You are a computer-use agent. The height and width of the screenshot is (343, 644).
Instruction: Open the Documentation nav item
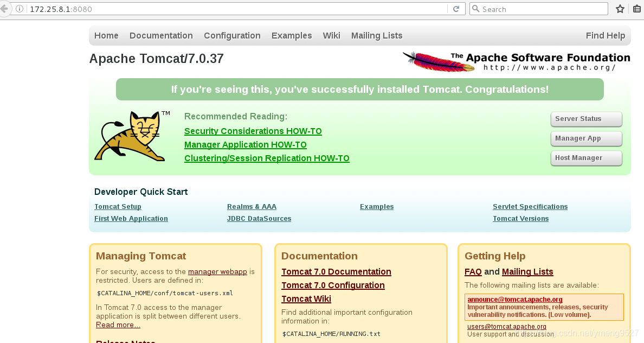click(x=161, y=36)
